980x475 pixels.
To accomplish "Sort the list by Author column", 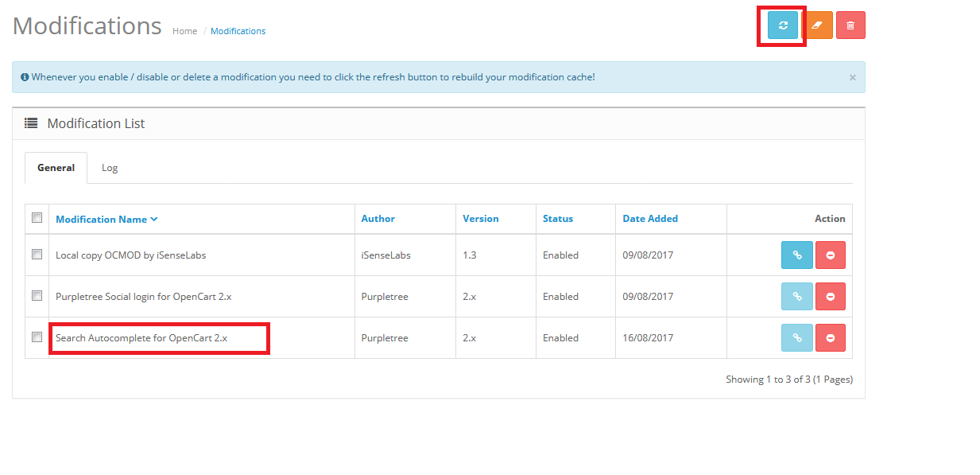I will [x=378, y=218].
